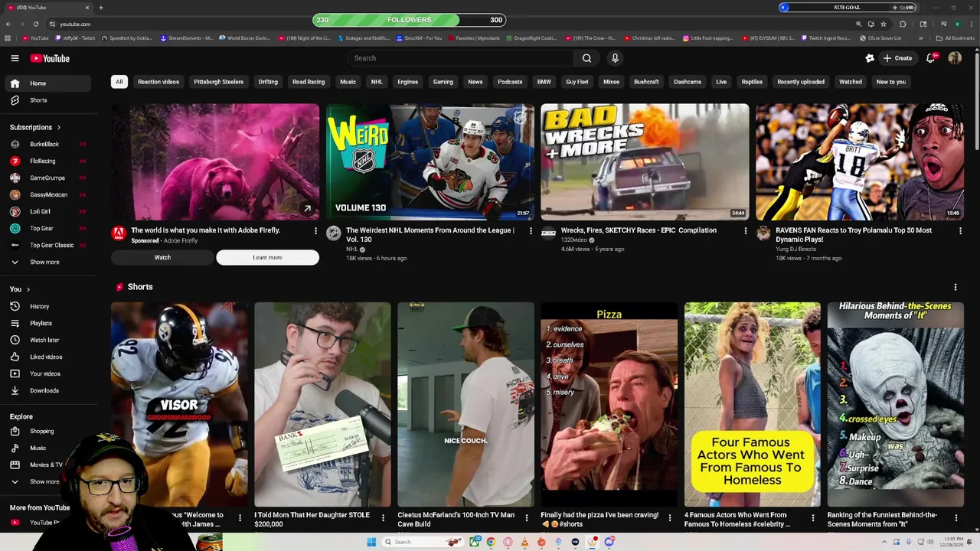Open options menu for Shorts shelf
Viewport: 980px width, 551px height.
(x=955, y=287)
